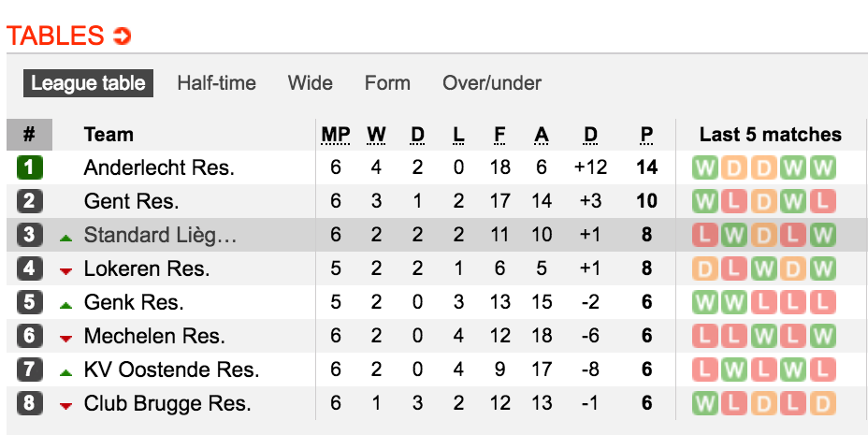Open the Anderlecht Res. team link
The height and width of the screenshot is (435, 868).
159,167
